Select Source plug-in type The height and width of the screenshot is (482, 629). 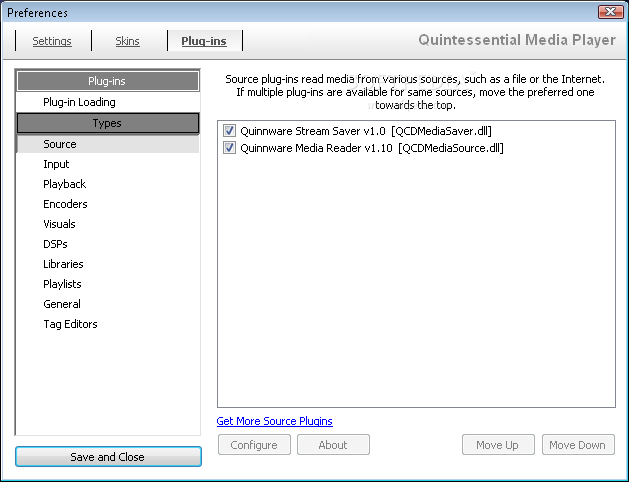(108, 144)
